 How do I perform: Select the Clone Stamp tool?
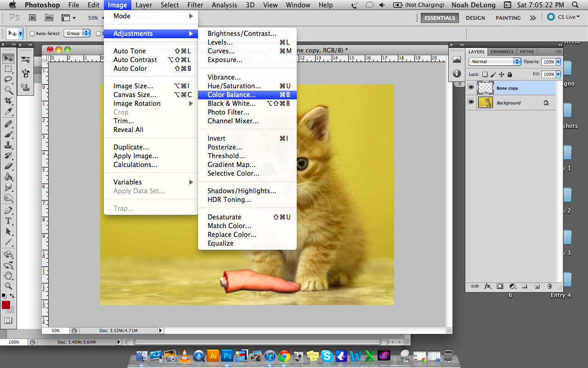pos(8,145)
